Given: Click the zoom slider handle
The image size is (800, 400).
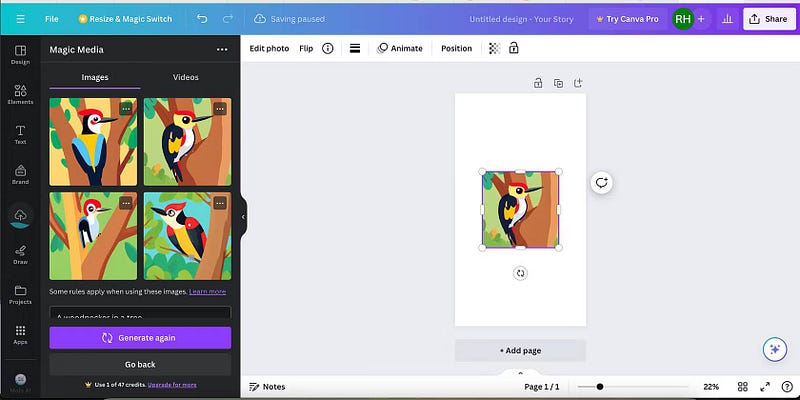Looking at the screenshot, I should [x=600, y=387].
